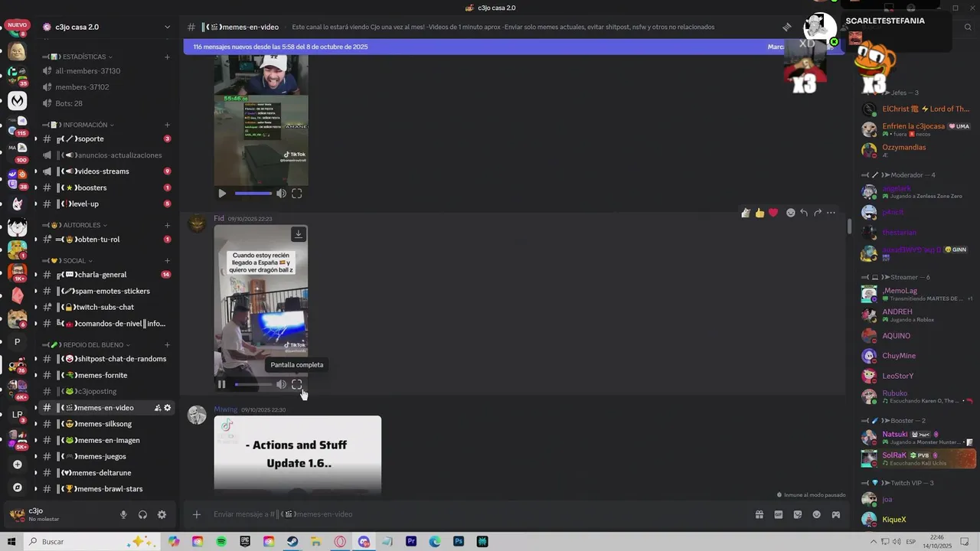Forward Fid's message

coord(818,213)
